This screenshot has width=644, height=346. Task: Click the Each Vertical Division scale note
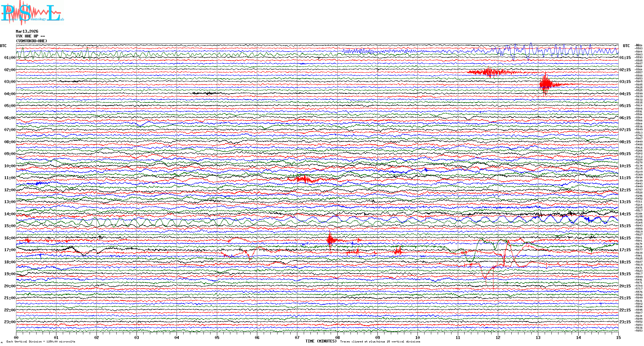point(41,342)
